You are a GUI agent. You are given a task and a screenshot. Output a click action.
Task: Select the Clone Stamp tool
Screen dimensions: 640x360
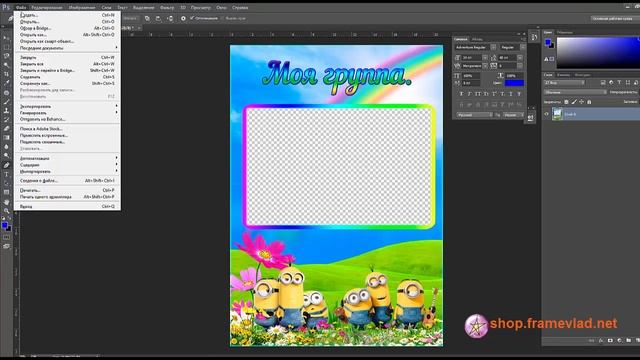[6, 111]
